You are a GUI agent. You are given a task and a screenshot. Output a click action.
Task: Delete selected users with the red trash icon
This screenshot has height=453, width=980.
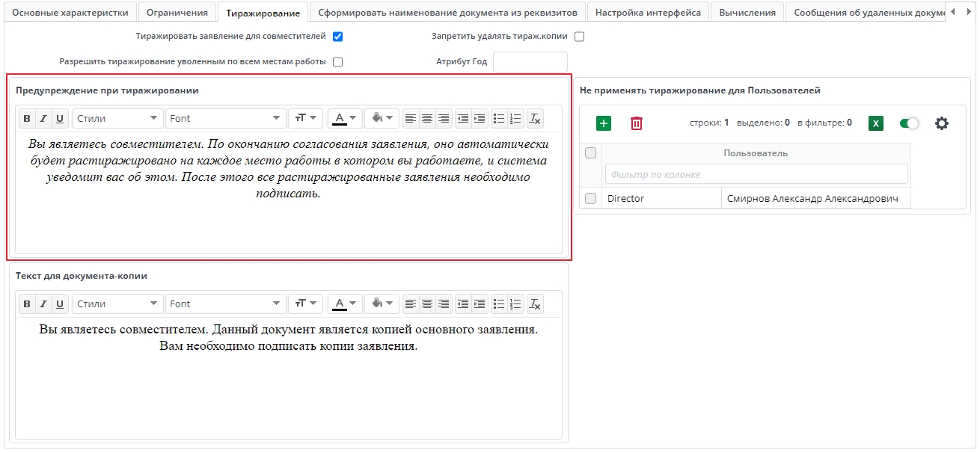point(636,123)
